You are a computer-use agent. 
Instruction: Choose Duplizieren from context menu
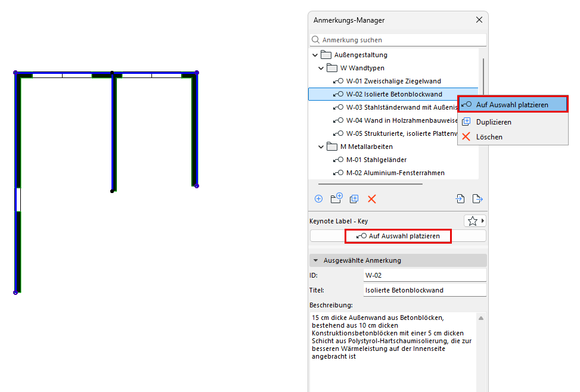click(x=513, y=122)
